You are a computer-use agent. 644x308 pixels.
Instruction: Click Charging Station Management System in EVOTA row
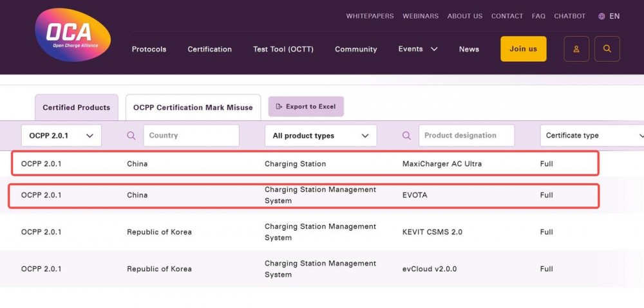pyautogui.click(x=320, y=195)
